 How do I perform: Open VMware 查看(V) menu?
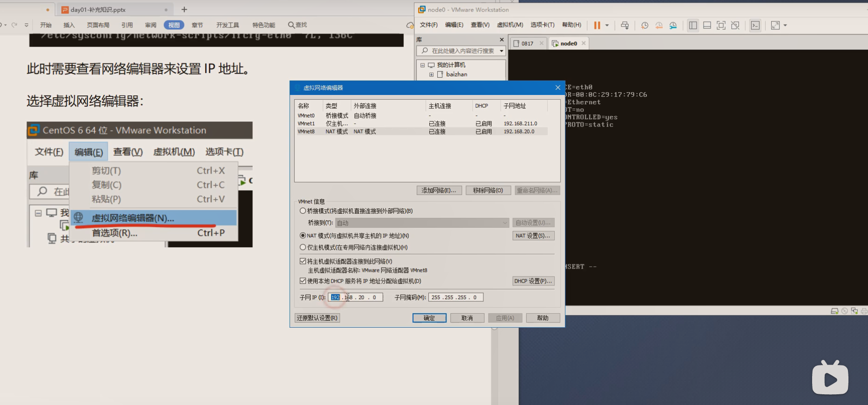pos(480,25)
